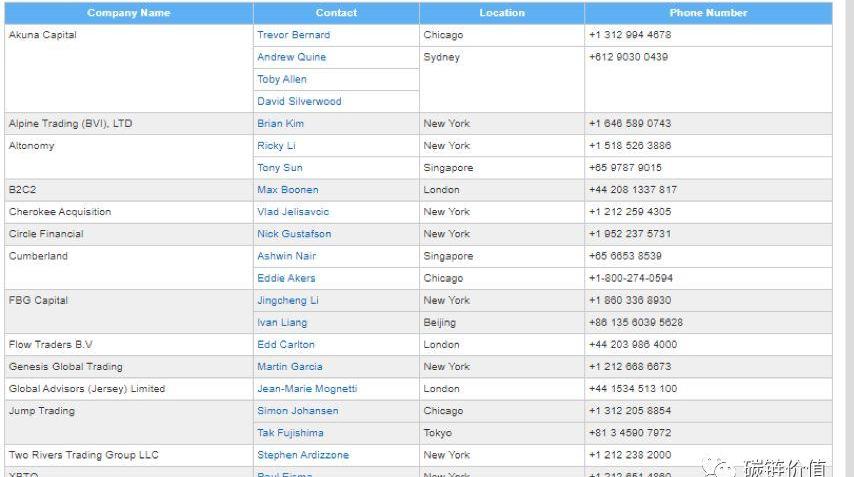Image resolution: width=854 pixels, height=477 pixels.
Task: Click Tak Fujishima contact link
Action: 291,433
